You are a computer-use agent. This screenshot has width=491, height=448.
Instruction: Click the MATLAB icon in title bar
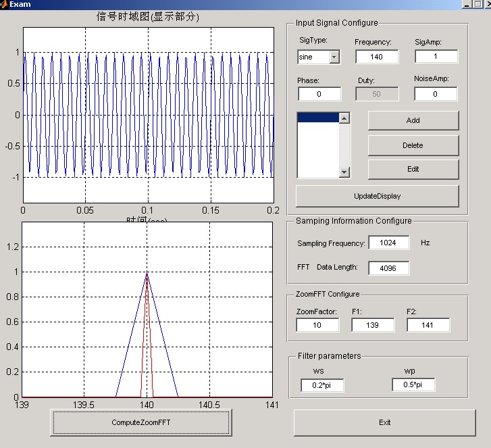pos(4,4)
